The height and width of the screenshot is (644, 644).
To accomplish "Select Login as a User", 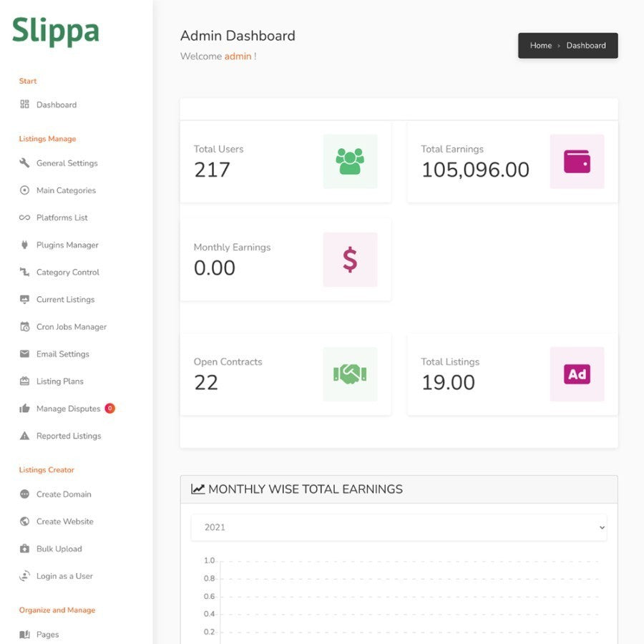I will pyautogui.click(x=64, y=576).
